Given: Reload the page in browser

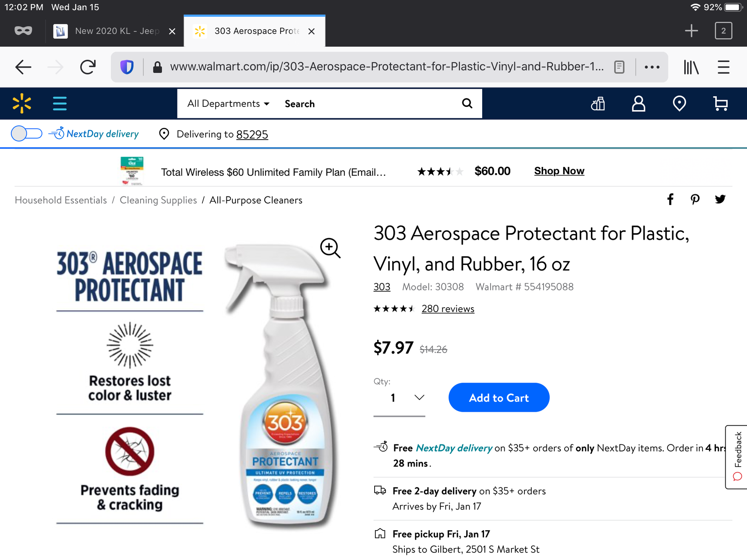Looking at the screenshot, I should 88,67.
